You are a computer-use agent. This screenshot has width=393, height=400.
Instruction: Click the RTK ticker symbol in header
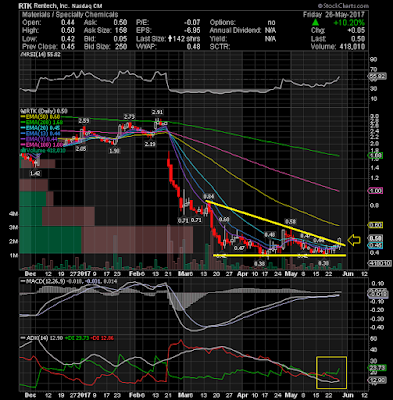pos(25,6)
